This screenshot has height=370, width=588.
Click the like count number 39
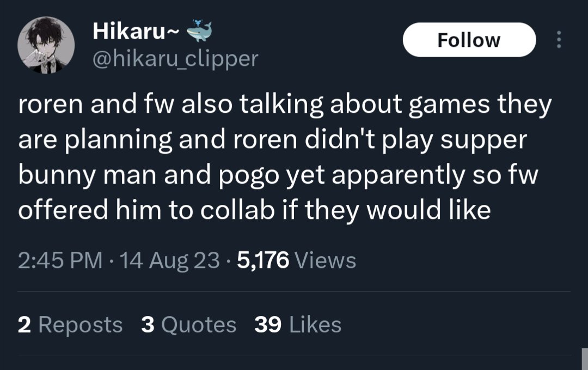[268, 325]
